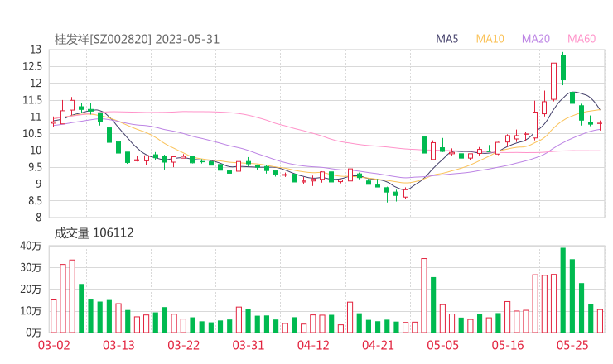The image size is (613, 364).
Task: Select the 05-05 date label
Action: coord(442,345)
